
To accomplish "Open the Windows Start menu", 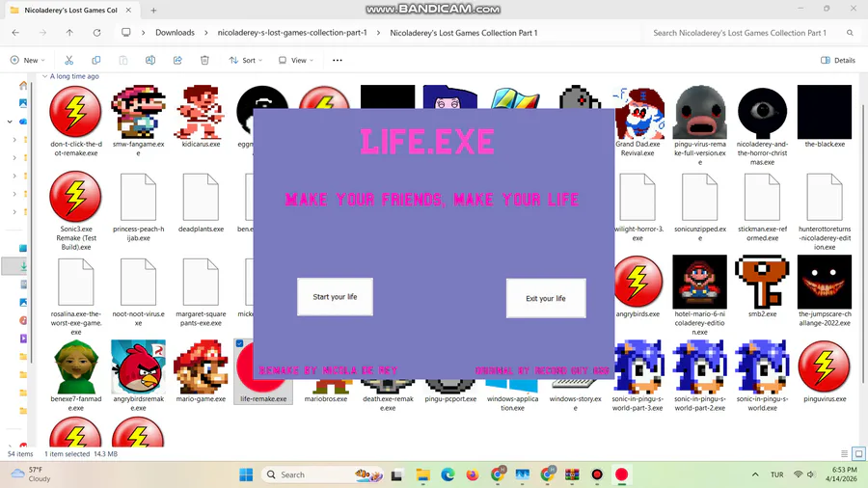I will [246, 474].
